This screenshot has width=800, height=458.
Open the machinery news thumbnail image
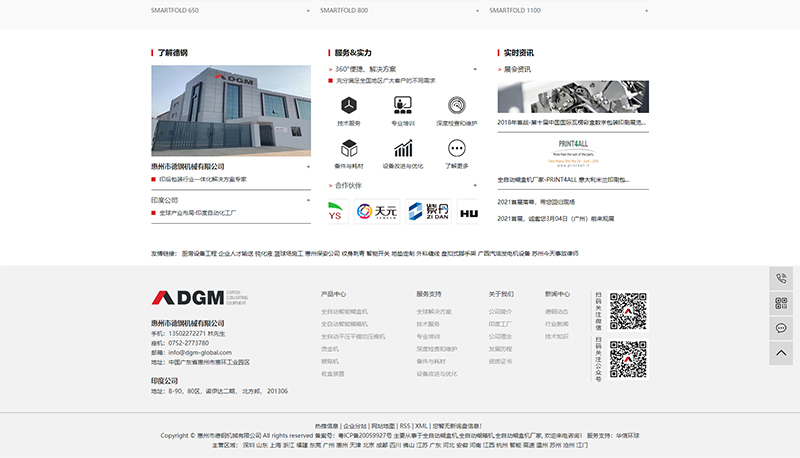pos(573,96)
